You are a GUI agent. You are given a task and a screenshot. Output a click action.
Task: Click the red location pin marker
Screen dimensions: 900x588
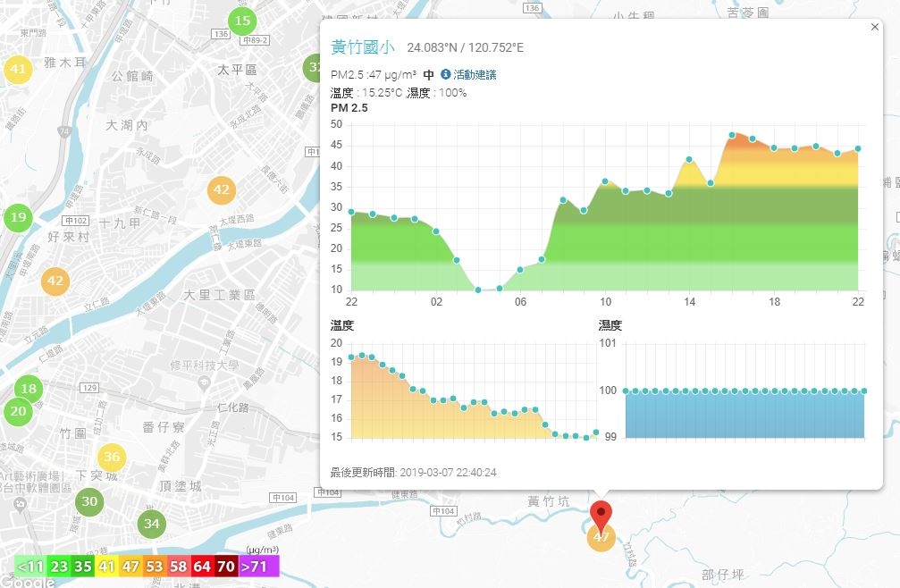(601, 516)
